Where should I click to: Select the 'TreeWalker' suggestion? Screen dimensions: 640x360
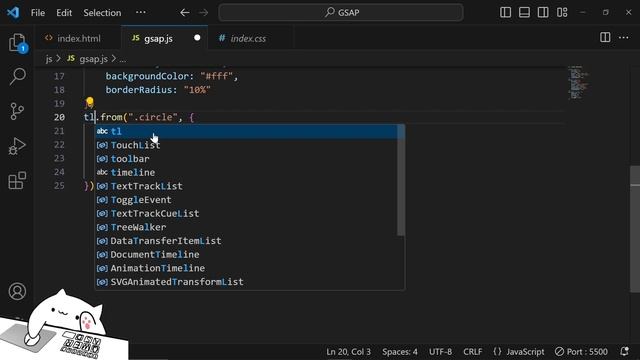[246, 227]
